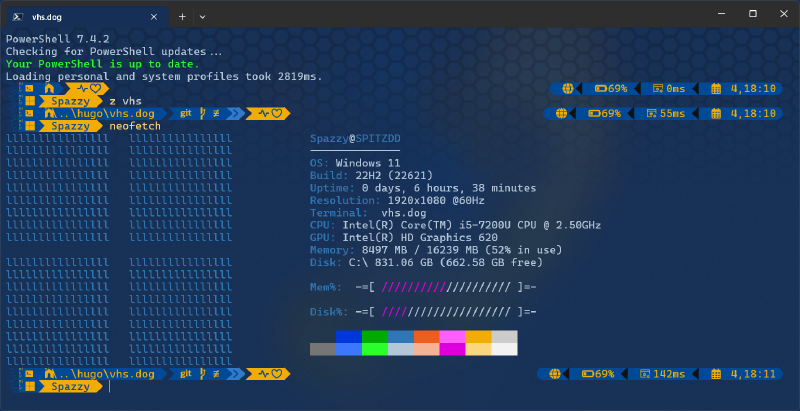Click the pure white swatch in the neofetch palette
Image resolution: width=800 pixels, height=411 pixels.
[x=504, y=349]
